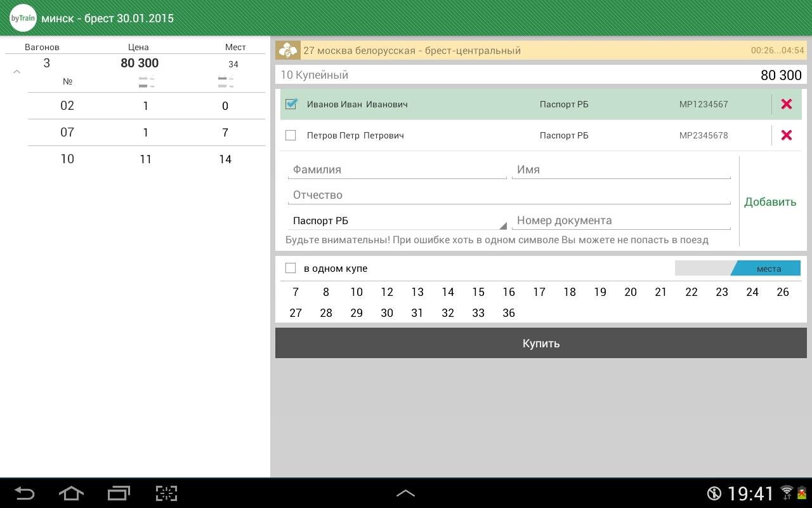Check passenger Петров Петр Петрович
The height and width of the screenshot is (508, 812).
pos(291,135)
